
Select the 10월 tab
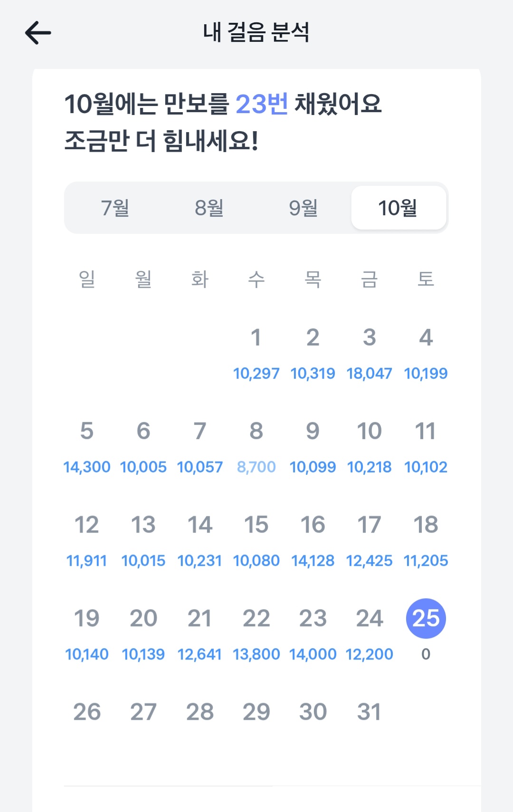[x=399, y=208]
